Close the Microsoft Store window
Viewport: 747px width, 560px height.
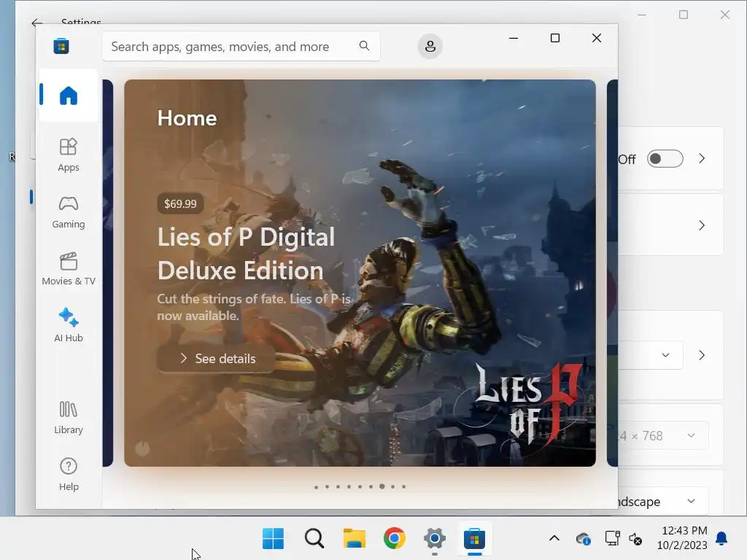tap(597, 38)
